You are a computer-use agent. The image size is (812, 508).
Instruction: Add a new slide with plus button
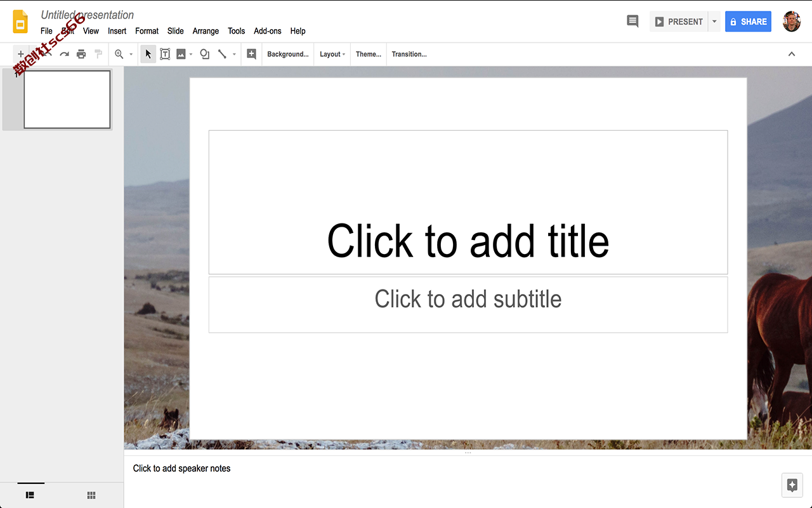click(x=20, y=54)
